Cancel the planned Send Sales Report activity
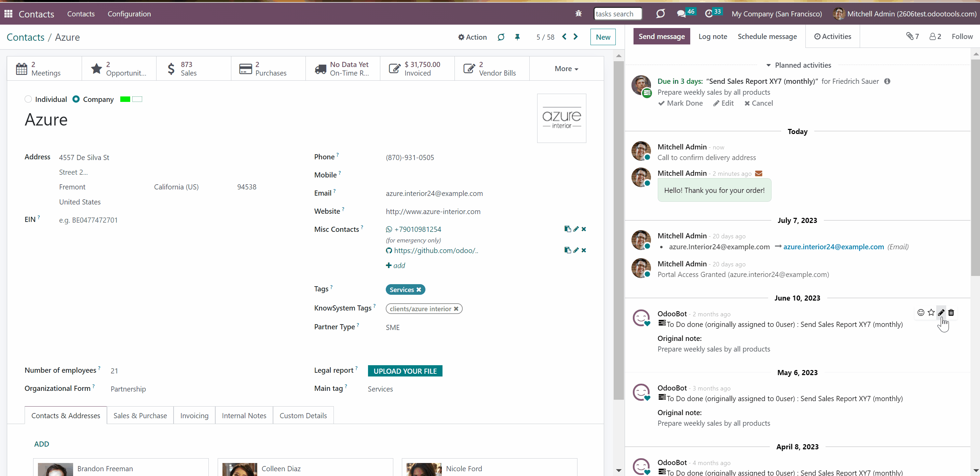The width and height of the screenshot is (980, 476). [759, 103]
